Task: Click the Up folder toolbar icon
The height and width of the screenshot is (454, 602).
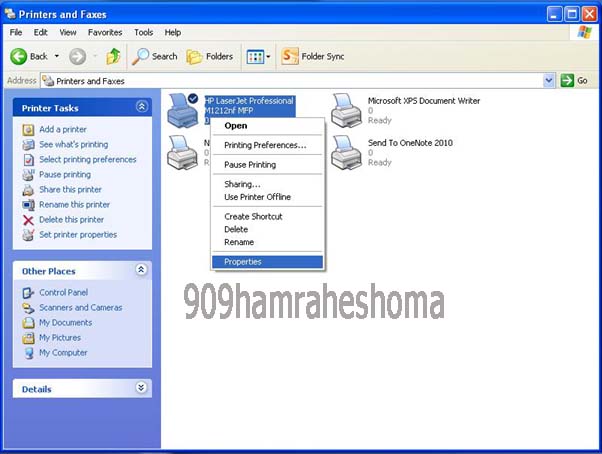Action: tap(113, 56)
